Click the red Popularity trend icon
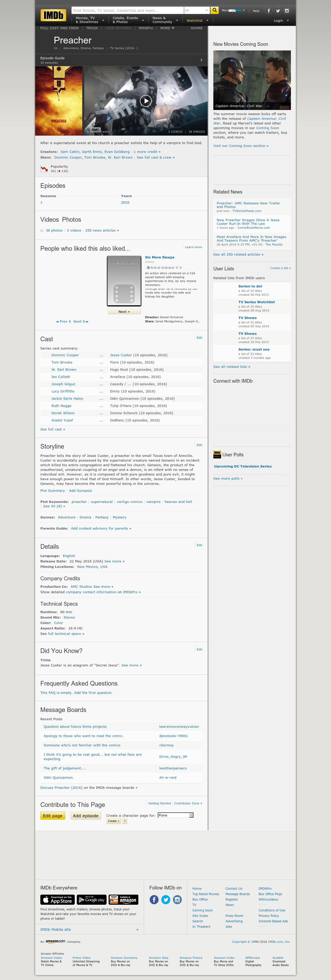The image size is (331, 980). pos(44,168)
